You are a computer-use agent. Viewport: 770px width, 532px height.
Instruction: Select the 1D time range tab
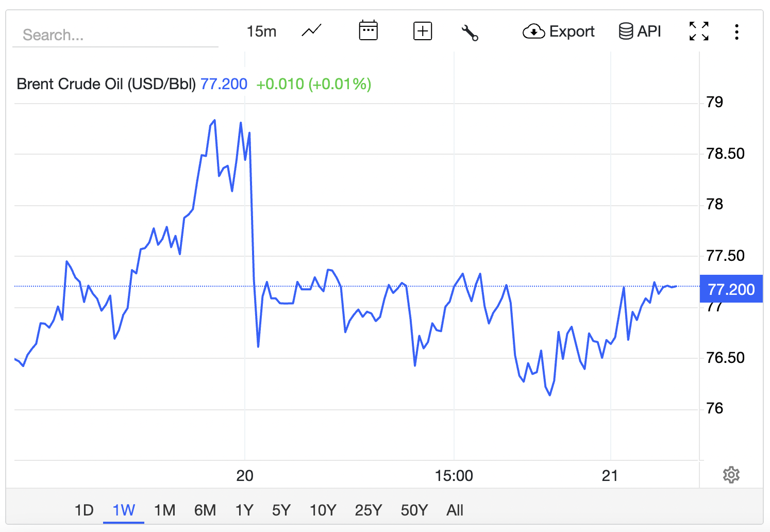[x=84, y=510]
